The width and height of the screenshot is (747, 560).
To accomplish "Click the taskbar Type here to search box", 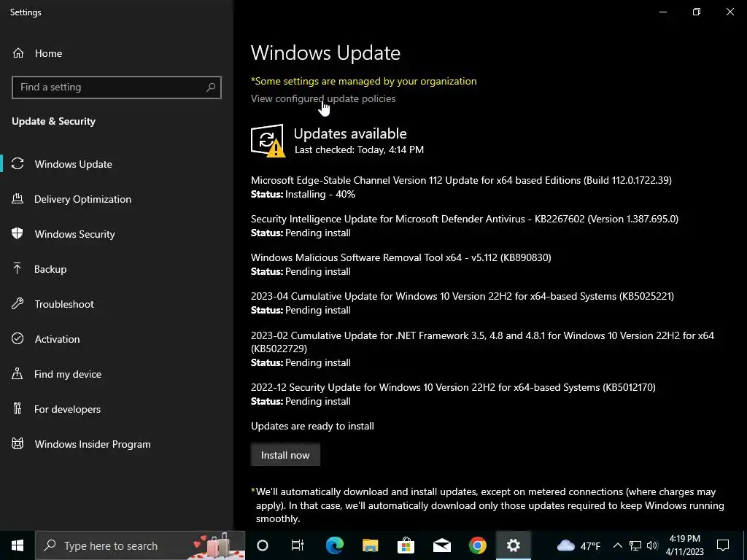I will 140,545.
